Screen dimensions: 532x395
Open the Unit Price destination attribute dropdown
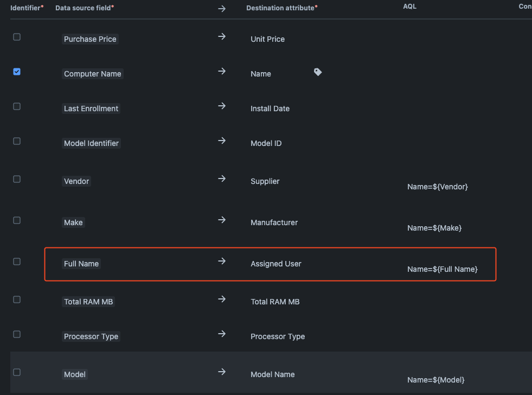pyautogui.click(x=267, y=39)
